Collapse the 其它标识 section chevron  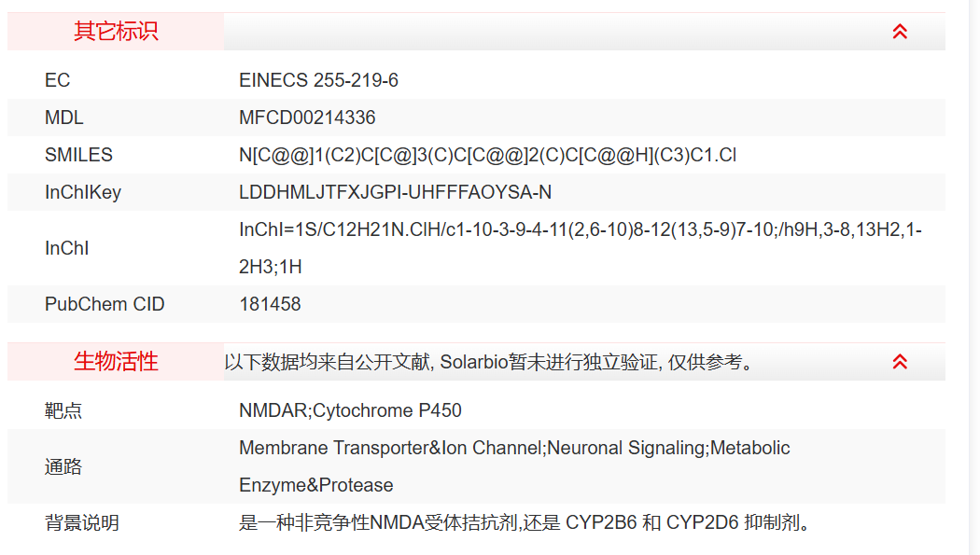[x=900, y=32]
